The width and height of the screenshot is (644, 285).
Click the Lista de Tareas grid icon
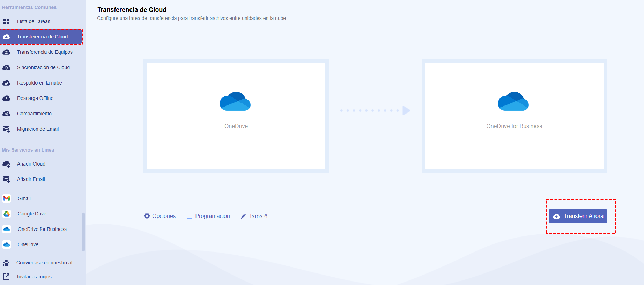pyautogui.click(x=6, y=21)
